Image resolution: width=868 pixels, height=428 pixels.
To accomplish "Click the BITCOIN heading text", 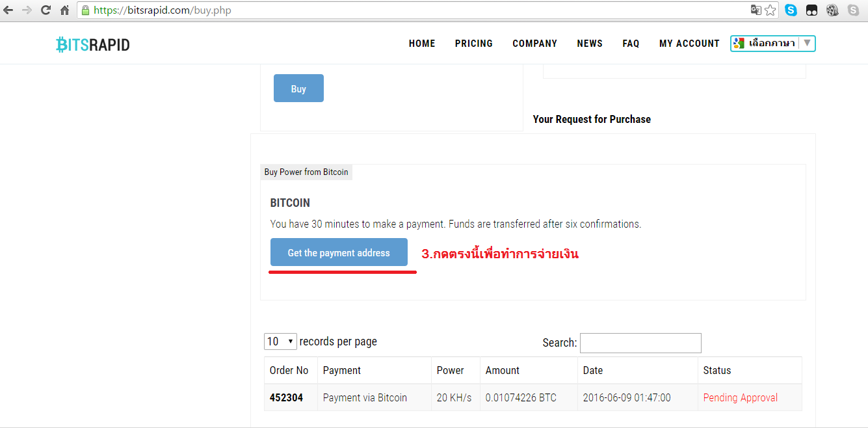I will click(x=290, y=203).
